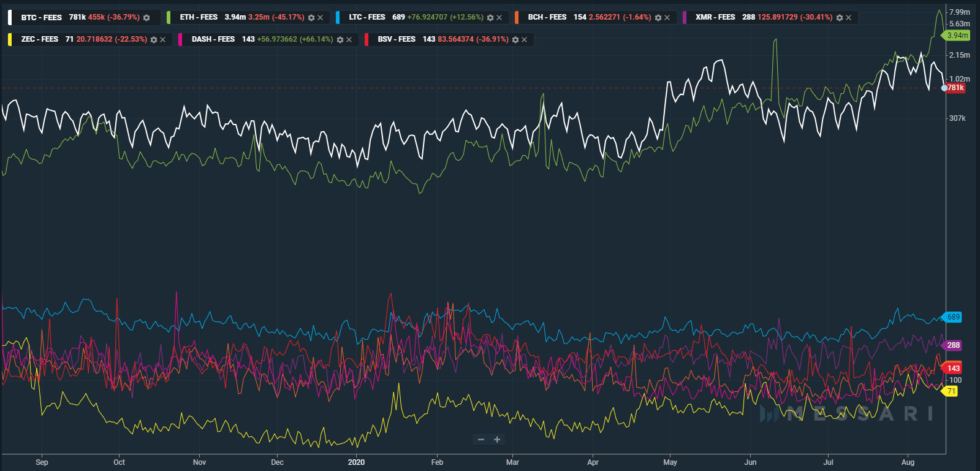This screenshot has width=980, height=471.
Task: Remove the ETH - FEES series
Action: click(321, 18)
